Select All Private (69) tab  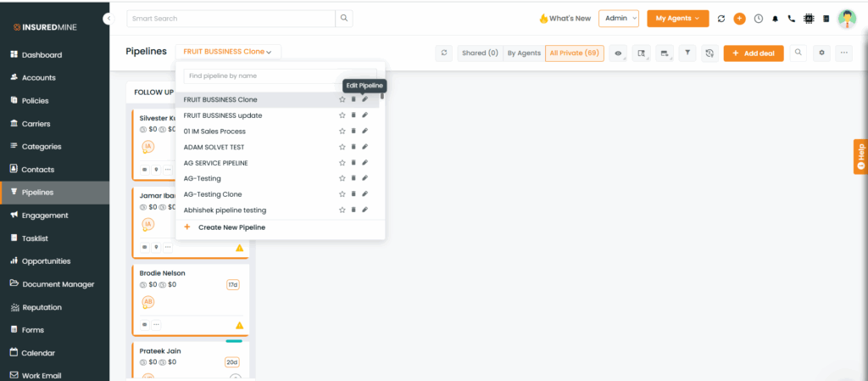(x=575, y=53)
